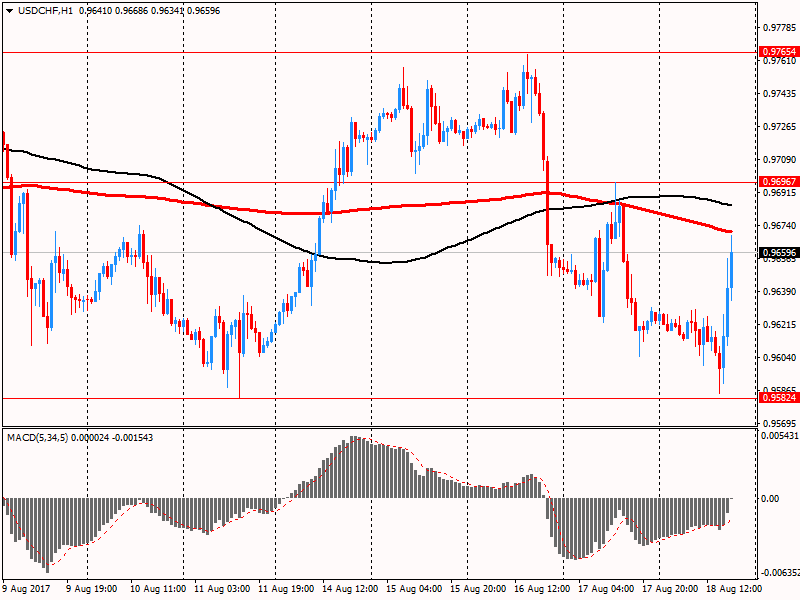800x600 pixels.
Task: Click the 17 Aug 04:00 time label
Action: tap(606, 589)
